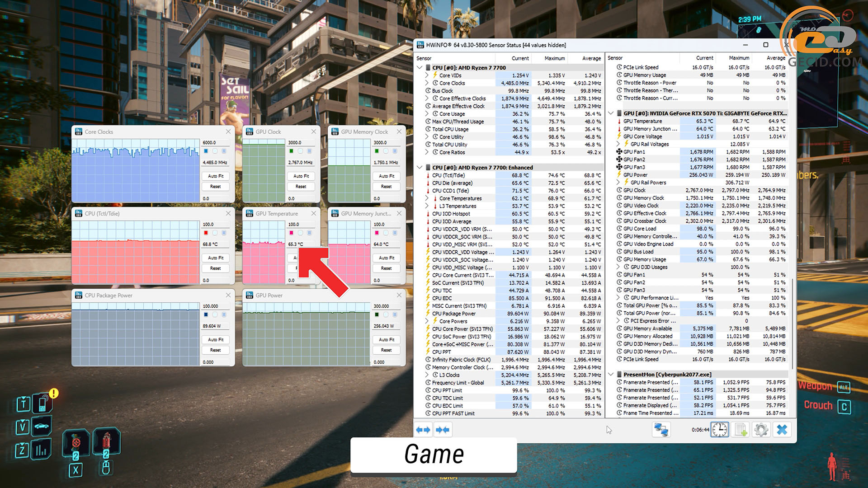The height and width of the screenshot is (488, 868).
Task: Click the 300.000 maximum field in GPU Power graph
Action: click(387, 306)
